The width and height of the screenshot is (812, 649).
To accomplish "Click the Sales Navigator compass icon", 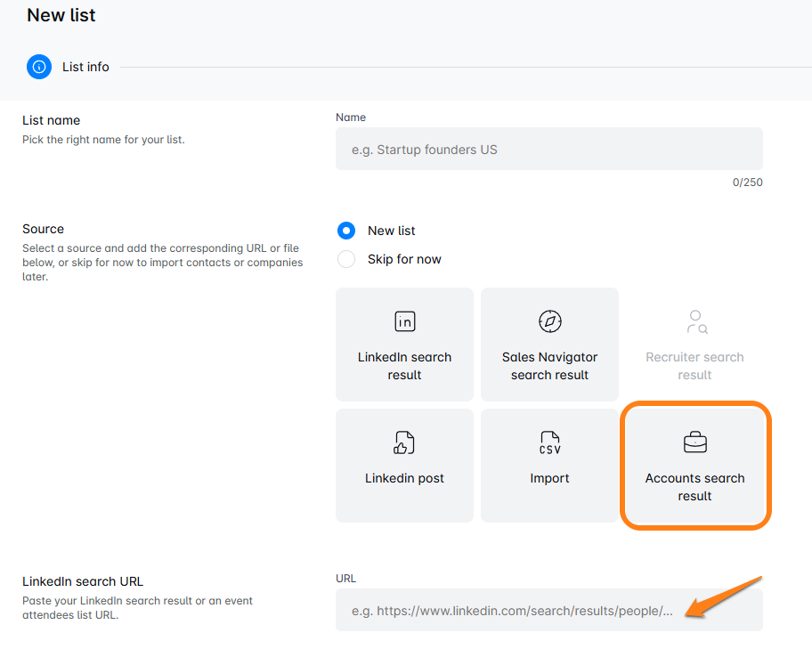I will (x=549, y=321).
